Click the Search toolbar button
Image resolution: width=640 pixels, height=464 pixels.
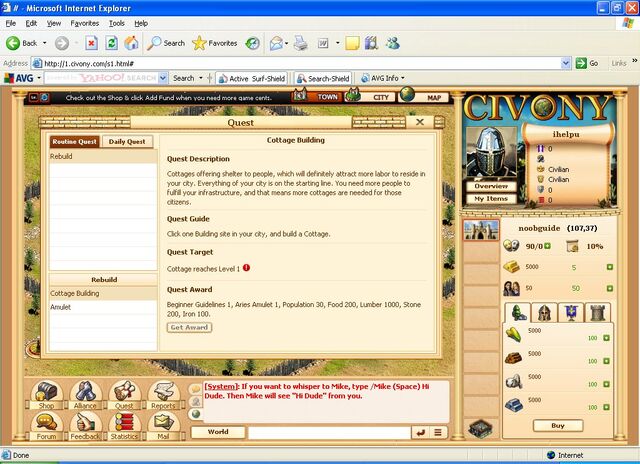click(166, 43)
